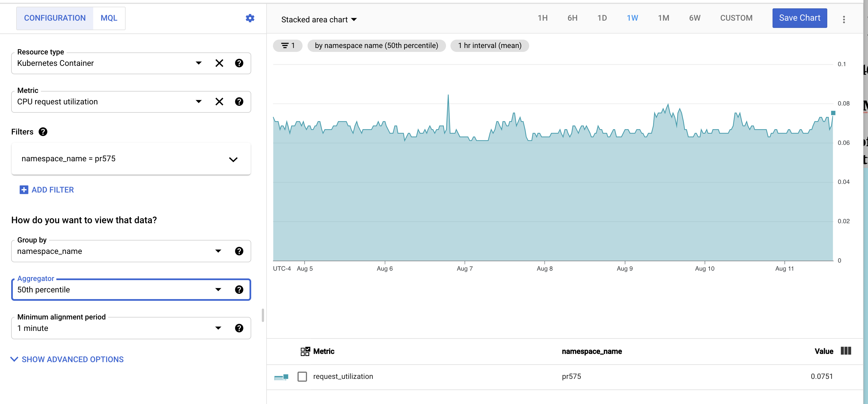Collapse SHOW ADVANCED OPTIONS section

[67, 359]
